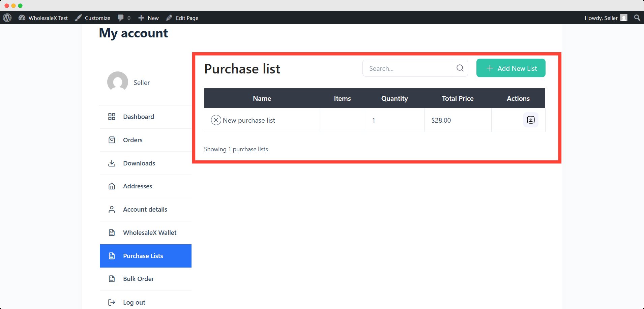Open the New content menu
644x309 pixels.
click(x=148, y=18)
